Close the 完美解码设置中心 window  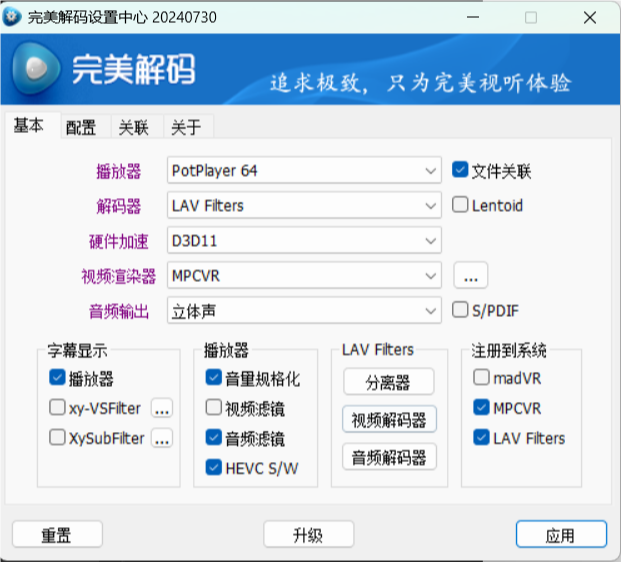590,17
